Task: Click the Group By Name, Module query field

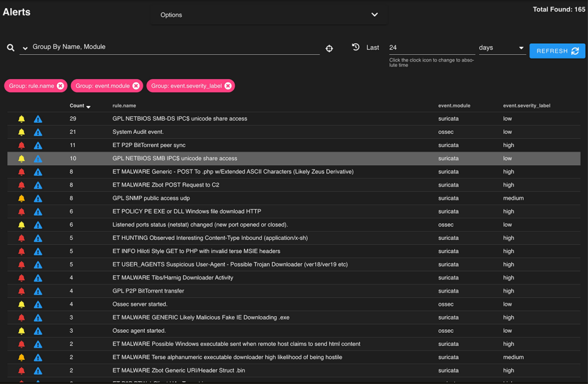Action: 172,47
